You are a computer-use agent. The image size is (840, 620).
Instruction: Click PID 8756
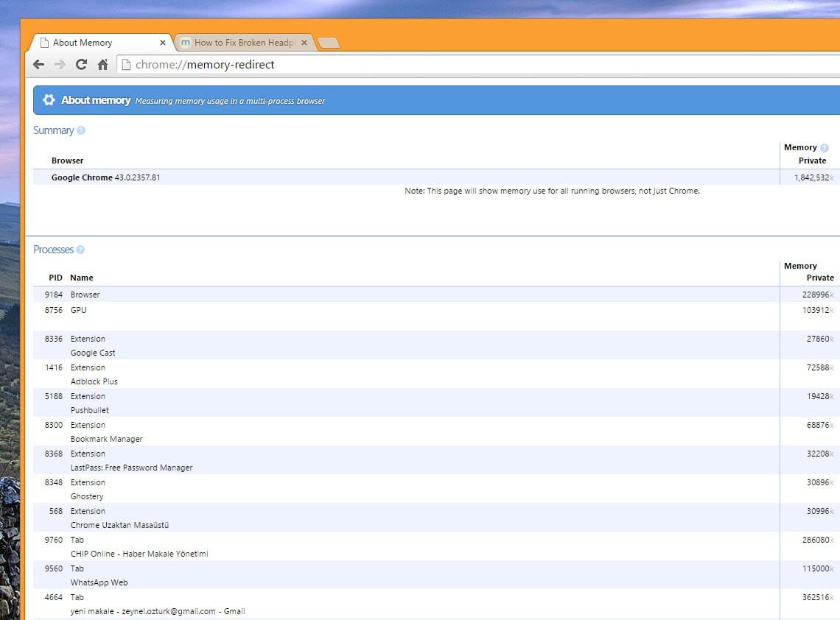click(54, 310)
